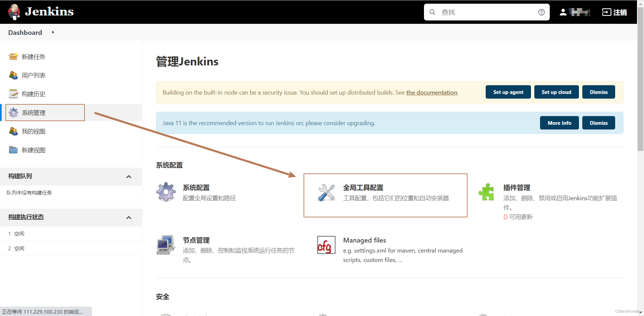Click the 系统管理 gear icon in sidebar
Viewport: 644px width, 316px height.
click(13, 113)
